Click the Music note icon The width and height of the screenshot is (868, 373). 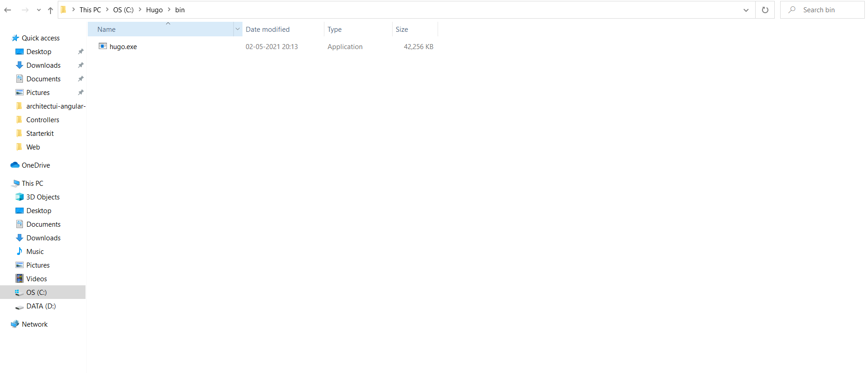pyautogui.click(x=20, y=251)
